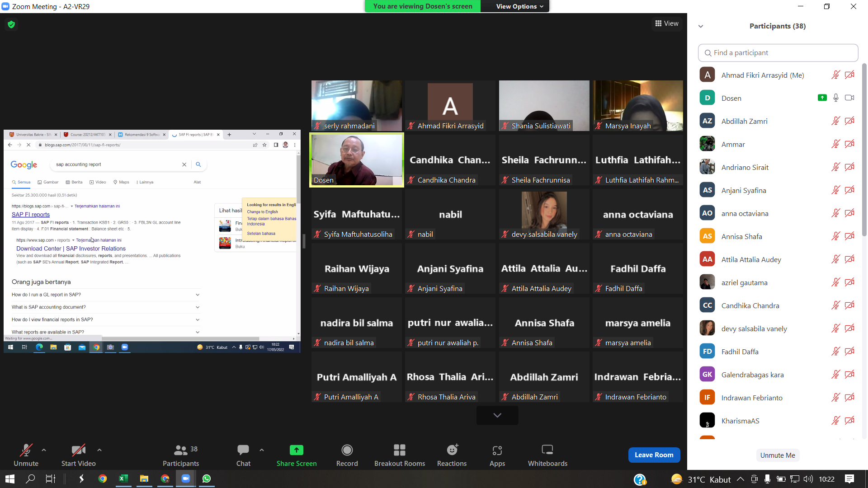The width and height of the screenshot is (868, 488).
Task: Click the green Share Screen icon
Action: click(x=297, y=450)
